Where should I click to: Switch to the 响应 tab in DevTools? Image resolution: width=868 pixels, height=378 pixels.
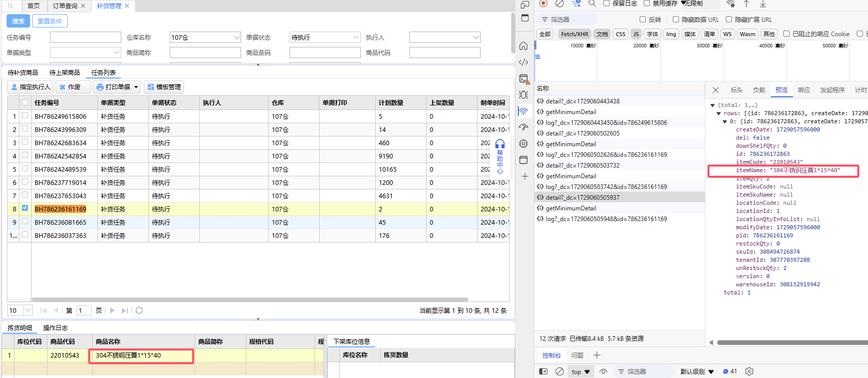(804, 90)
